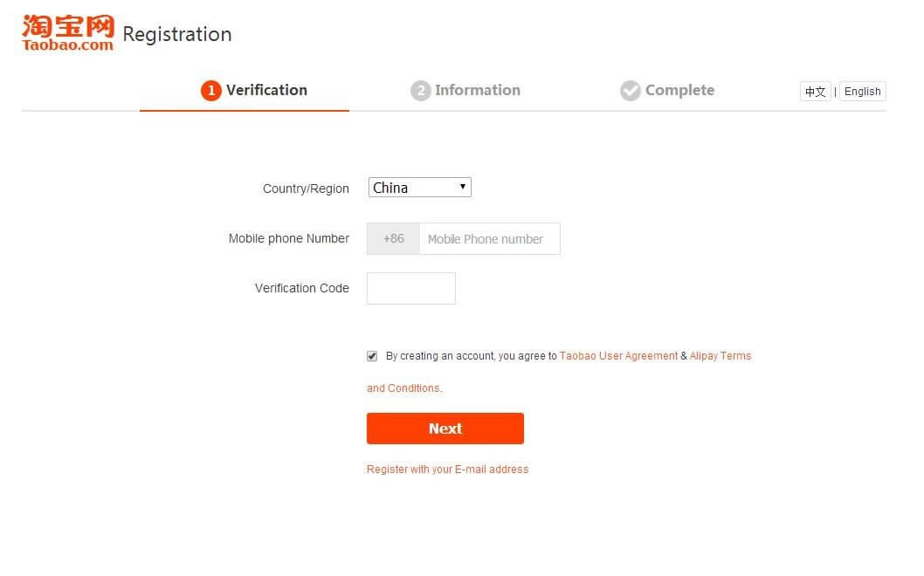Screen dimensions: 924x576
Task: Open the Country/Region dropdown showing China
Action: pos(419,188)
